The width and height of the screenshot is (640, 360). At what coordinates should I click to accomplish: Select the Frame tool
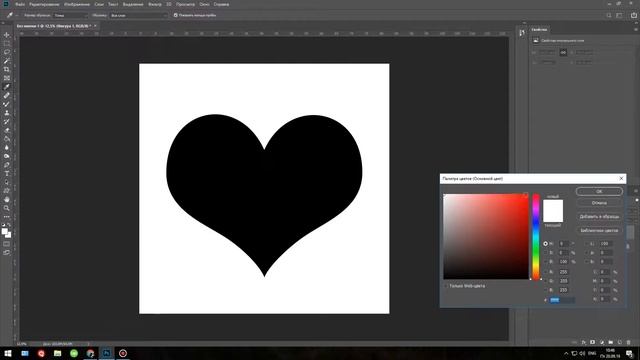tap(7, 78)
